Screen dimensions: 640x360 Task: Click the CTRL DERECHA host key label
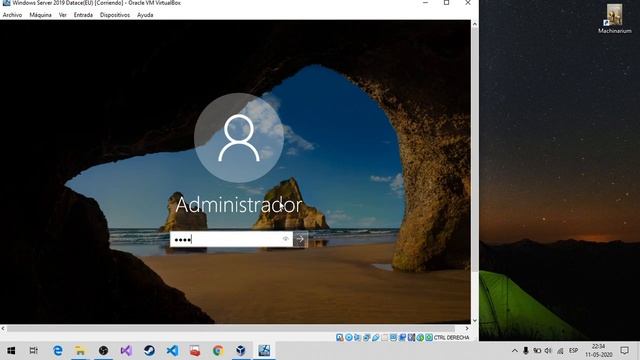pyautogui.click(x=451, y=338)
